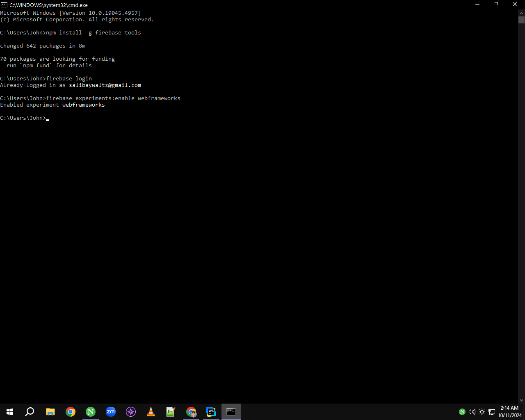The width and height of the screenshot is (525, 420).
Task: Launch VLC media player
Action: tap(151, 412)
